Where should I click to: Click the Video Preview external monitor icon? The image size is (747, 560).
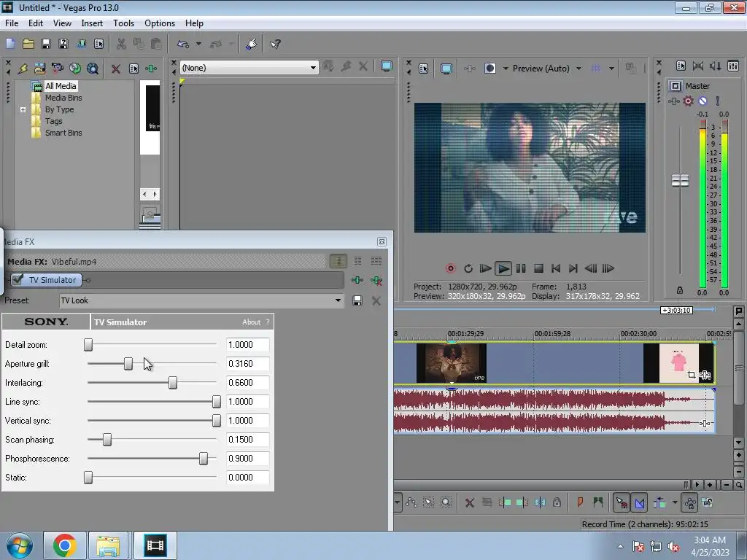point(446,69)
